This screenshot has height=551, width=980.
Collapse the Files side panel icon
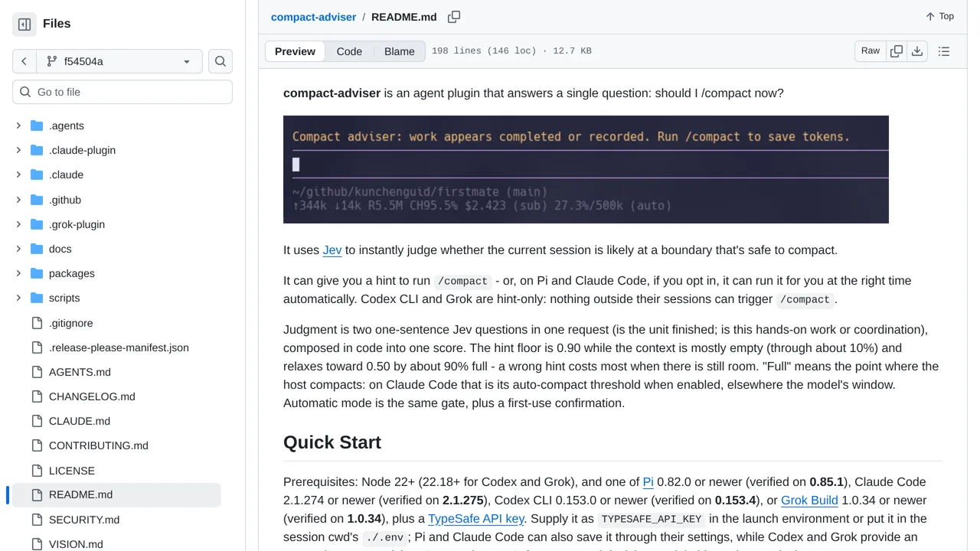(x=24, y=24)
